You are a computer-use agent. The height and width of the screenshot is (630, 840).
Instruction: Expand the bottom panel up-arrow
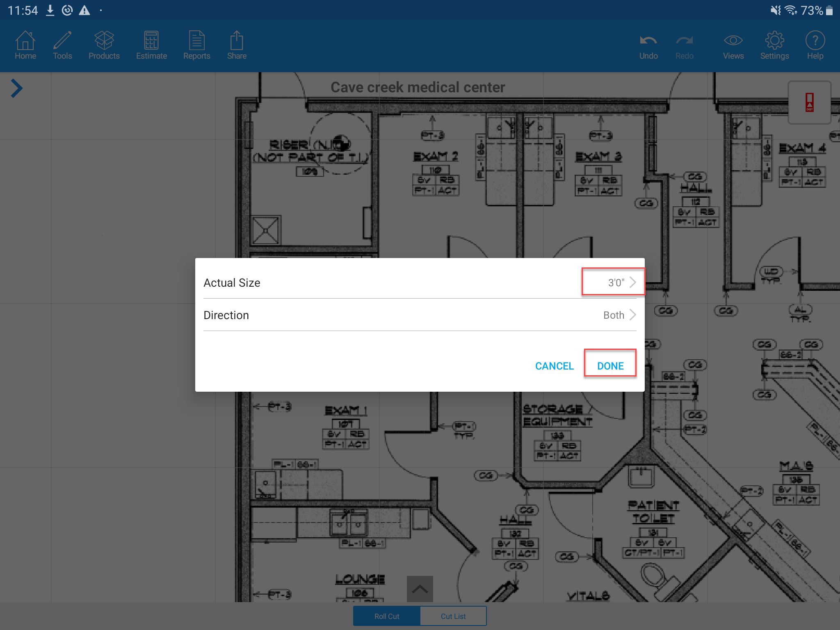click(420, 589)
